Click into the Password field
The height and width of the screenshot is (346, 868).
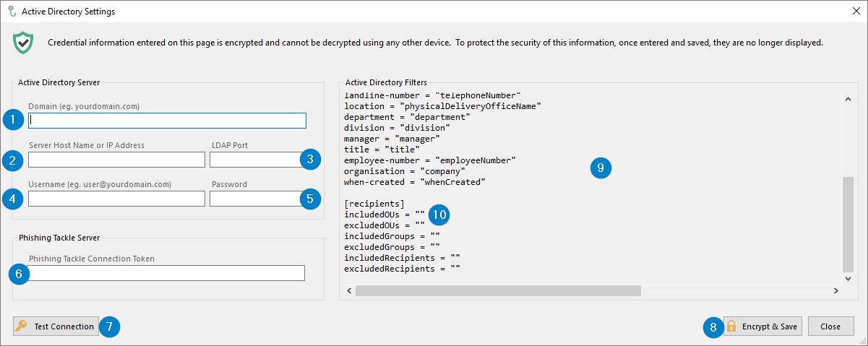[x=256, y=199]
